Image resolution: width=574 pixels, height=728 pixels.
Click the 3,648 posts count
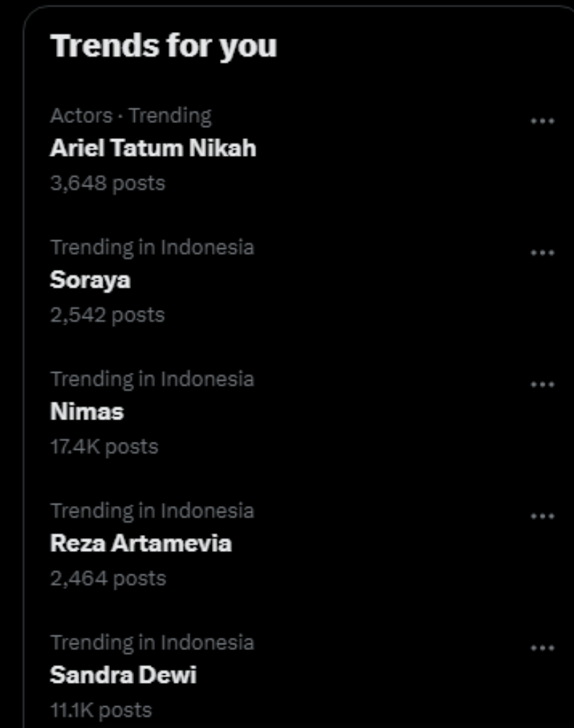[108, 183]
